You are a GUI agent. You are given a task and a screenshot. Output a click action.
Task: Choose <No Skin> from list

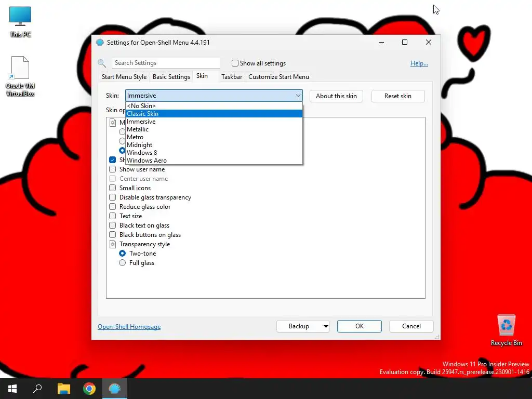pyautogui.click(x=214, y=106)
